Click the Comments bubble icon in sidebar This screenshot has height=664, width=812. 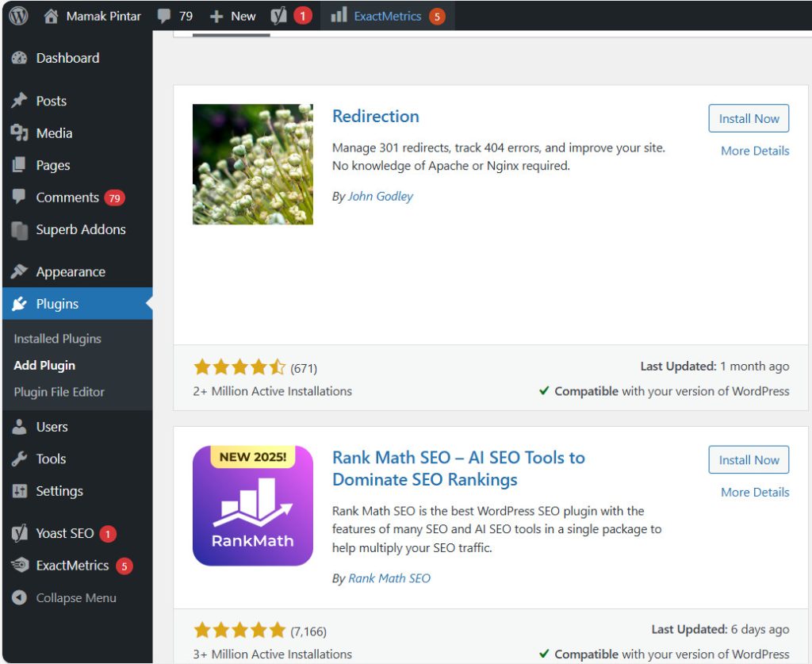pyautogui.click(x=19, y=196)
